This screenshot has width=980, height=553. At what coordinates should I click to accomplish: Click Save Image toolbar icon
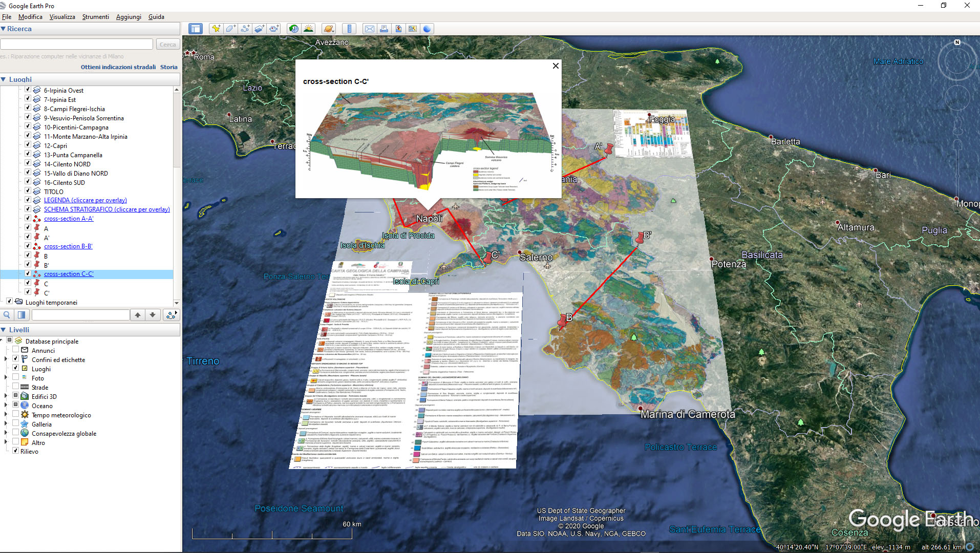click(x=398, y=29)
